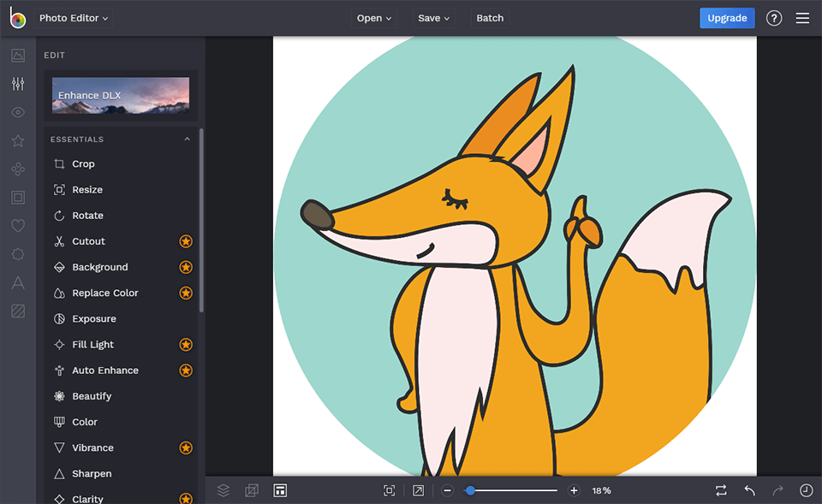The image size is (822, 504).
Task: Apply the Enhance DLX preset
Action: tap(120, 95)
